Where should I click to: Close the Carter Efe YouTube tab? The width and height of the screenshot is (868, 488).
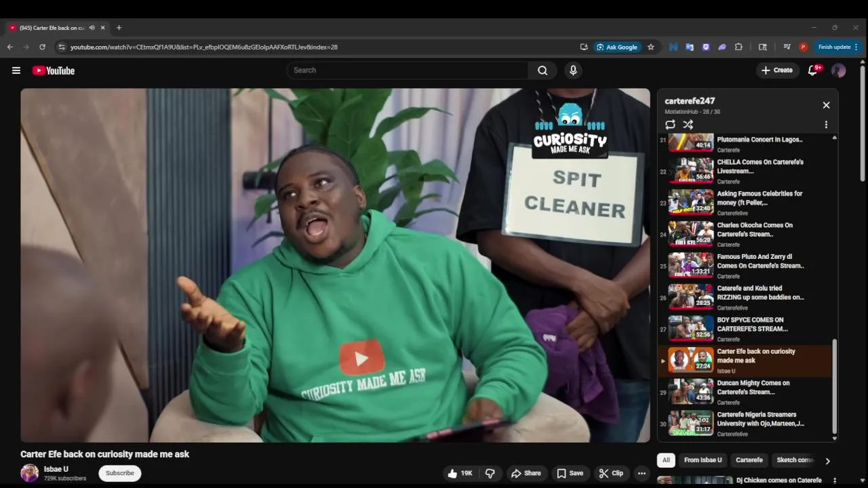(x=103, y=28)
